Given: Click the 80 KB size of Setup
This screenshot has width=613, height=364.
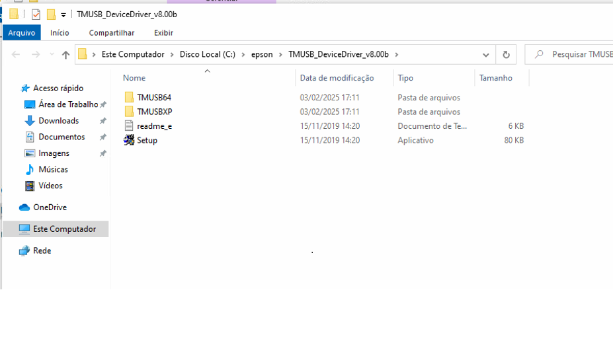Looking at the screenshot, I should [514, 140].
